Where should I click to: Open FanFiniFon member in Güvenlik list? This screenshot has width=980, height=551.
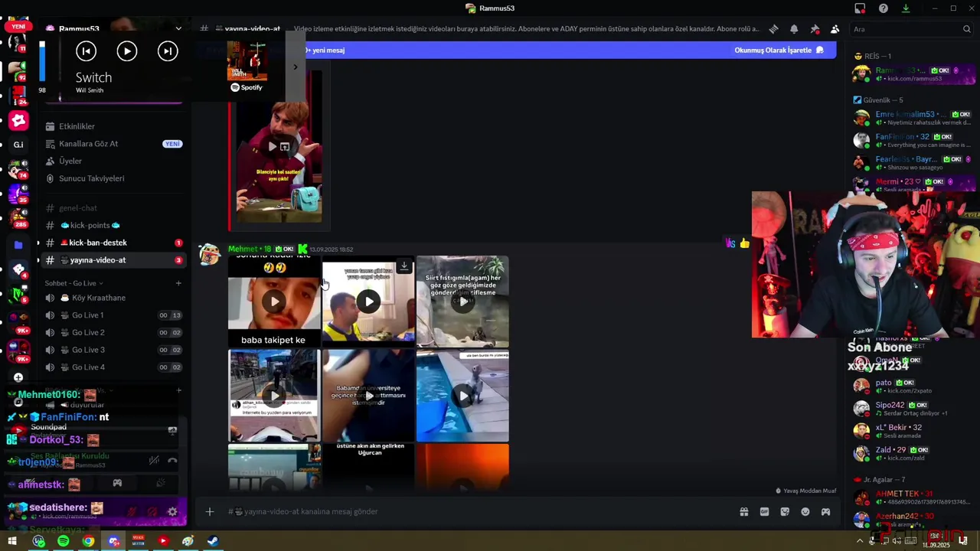point(913,141)
